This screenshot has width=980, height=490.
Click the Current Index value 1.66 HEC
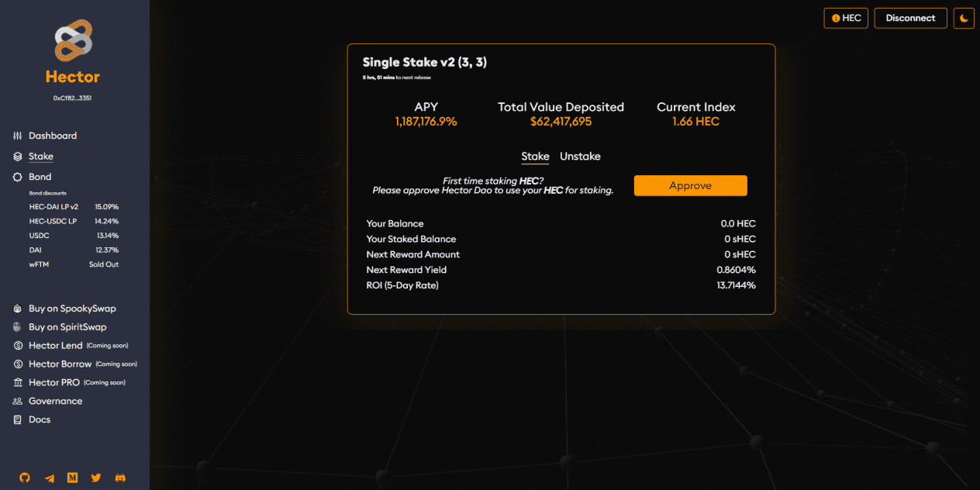[695, 122]
